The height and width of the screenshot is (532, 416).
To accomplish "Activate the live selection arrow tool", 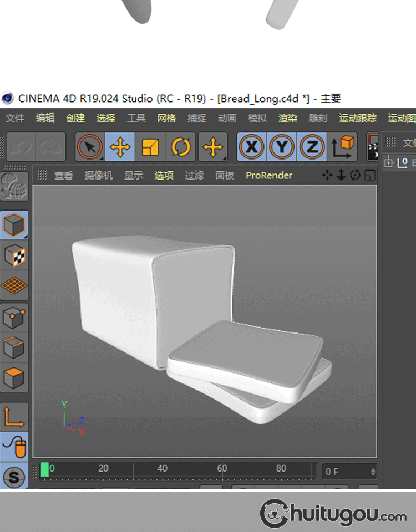I will pos(89,147).
